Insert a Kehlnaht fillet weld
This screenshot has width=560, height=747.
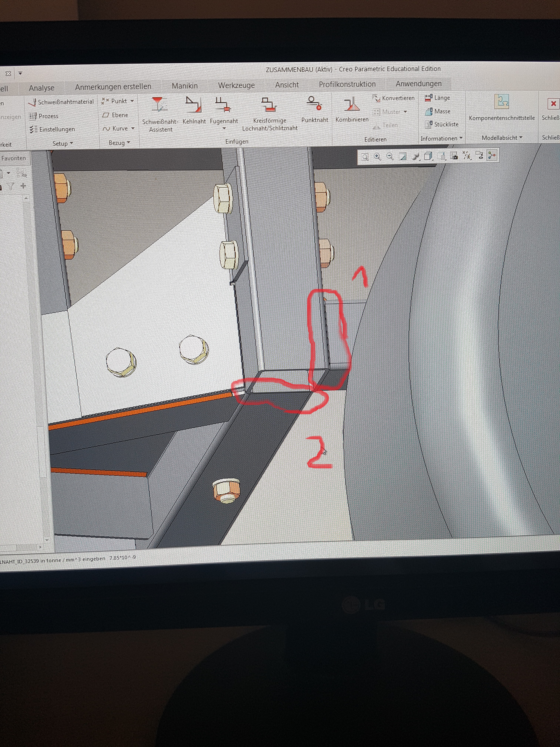tap(194, 110)
